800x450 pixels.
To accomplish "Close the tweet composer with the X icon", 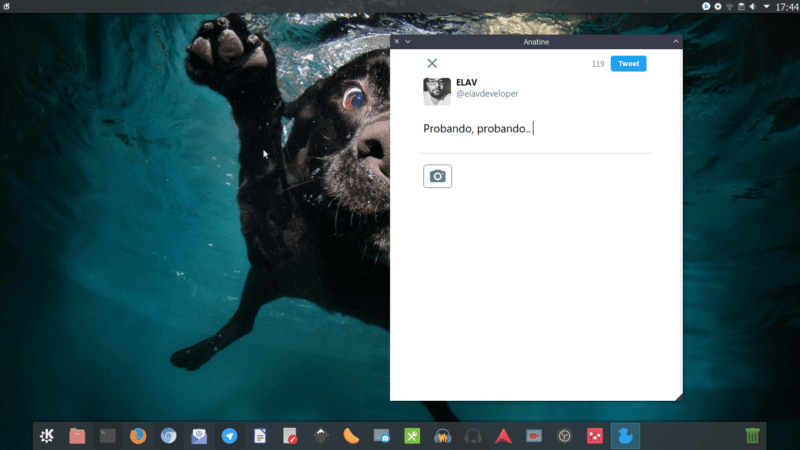I will tap(432, 63).
